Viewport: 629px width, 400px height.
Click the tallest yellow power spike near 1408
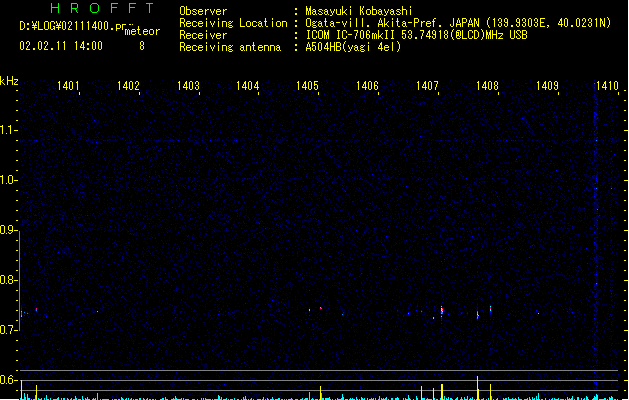click(477, 388)
